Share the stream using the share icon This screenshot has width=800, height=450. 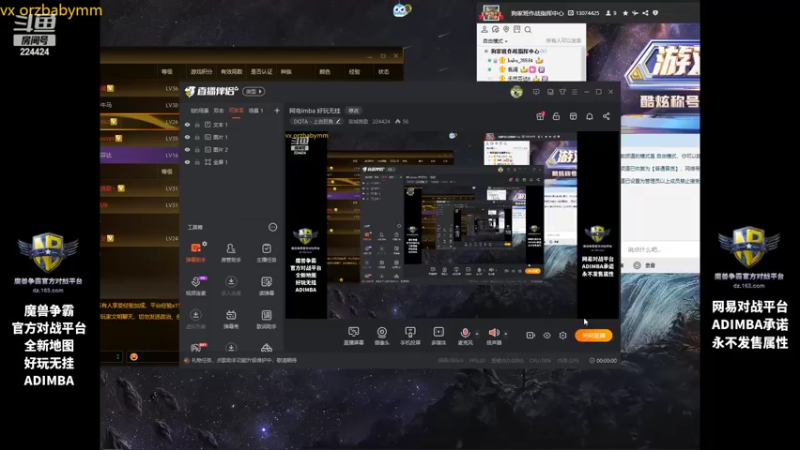[x=606, y=116]
